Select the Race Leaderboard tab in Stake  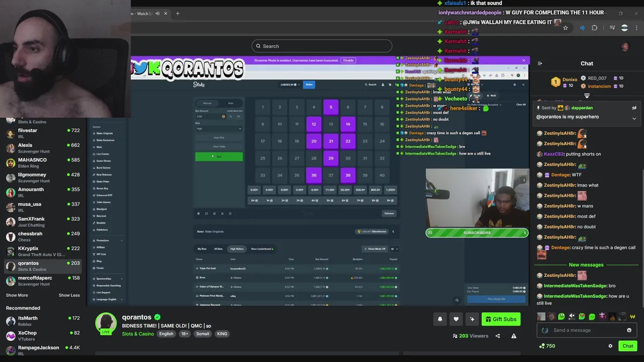262,249
